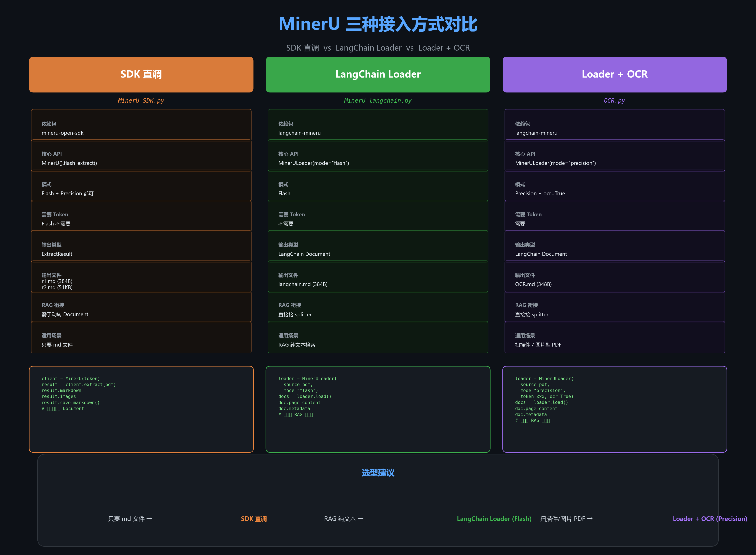Click "RAG 纯文本 →" in the recommendation panel
The image size is (756, 555).
tap(344, 519)
